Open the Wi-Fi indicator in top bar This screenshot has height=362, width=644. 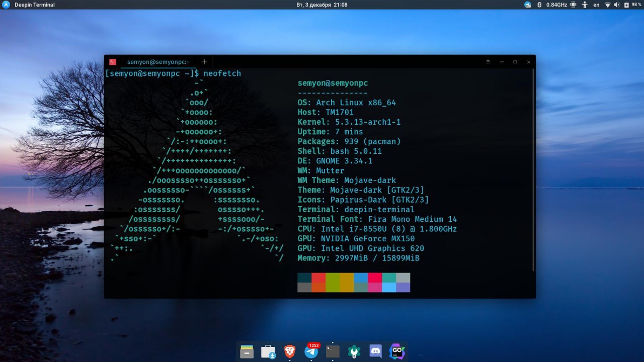(608, 5)
